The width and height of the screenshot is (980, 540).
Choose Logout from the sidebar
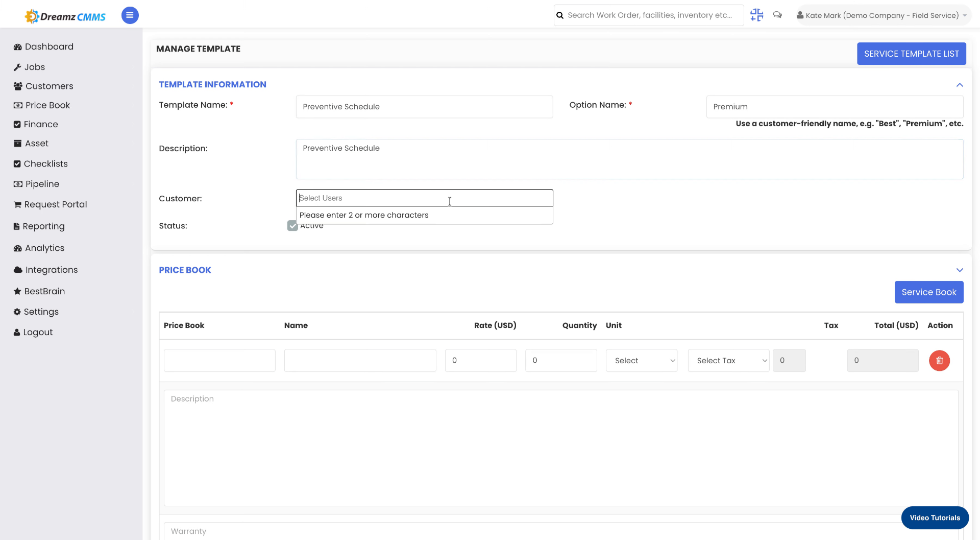coord(18,332)
